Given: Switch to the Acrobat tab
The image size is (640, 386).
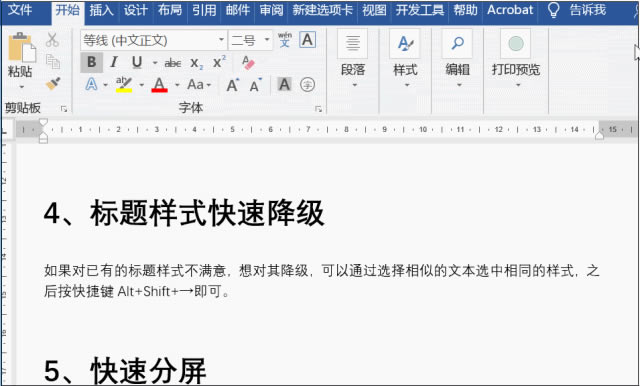Looking at the screenshot, I should click(510, 10).
